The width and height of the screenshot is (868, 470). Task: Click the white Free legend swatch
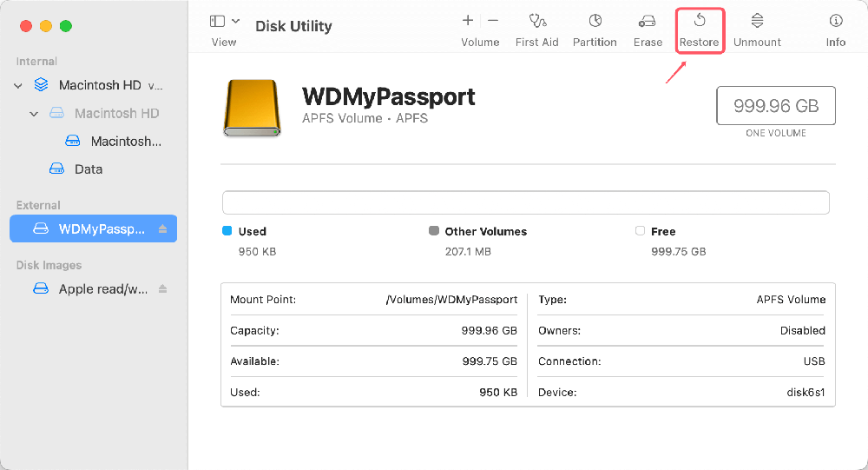coord(640,230)
